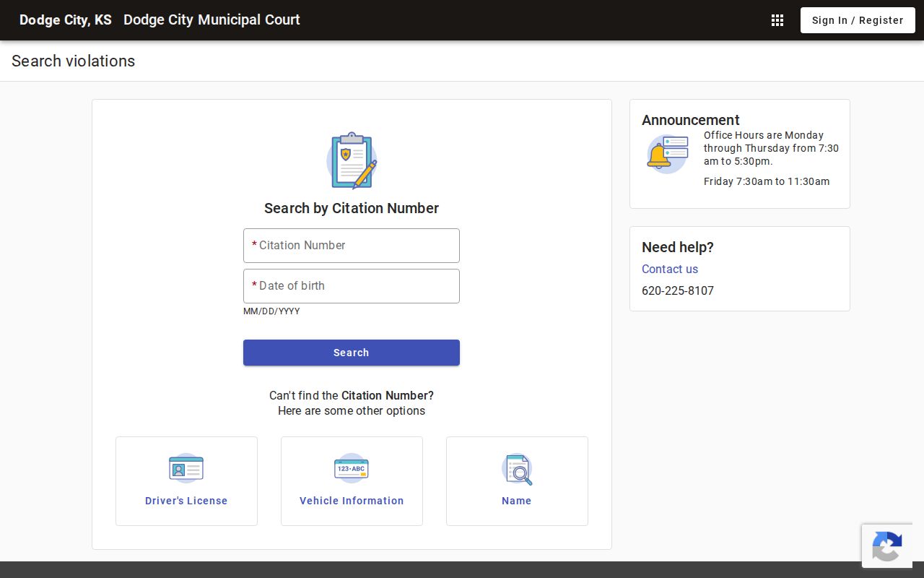Click the Friday 7:30am to 11:30am text
The width and height of the screenshot is (924, 578).
pyautogui.click(x=767, y=181)
